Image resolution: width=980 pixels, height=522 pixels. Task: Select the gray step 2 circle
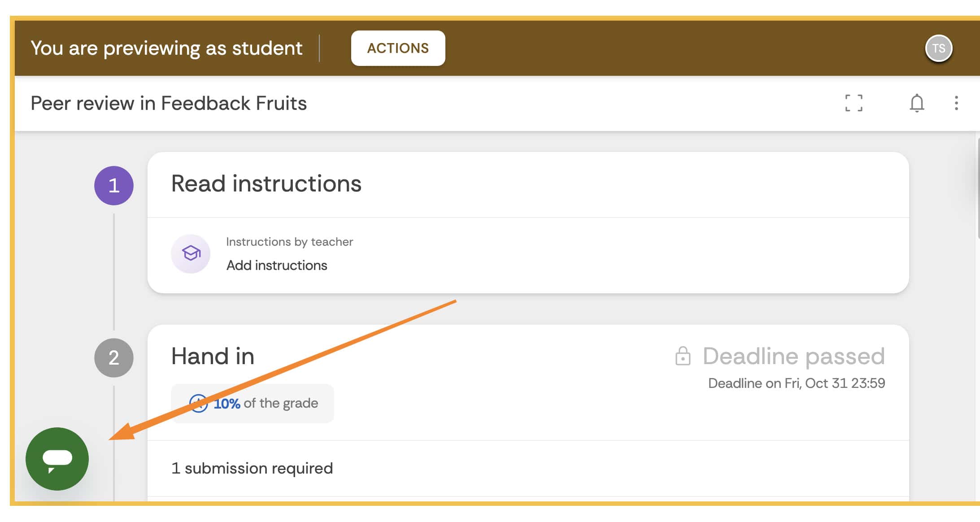(x=114, y=357)
